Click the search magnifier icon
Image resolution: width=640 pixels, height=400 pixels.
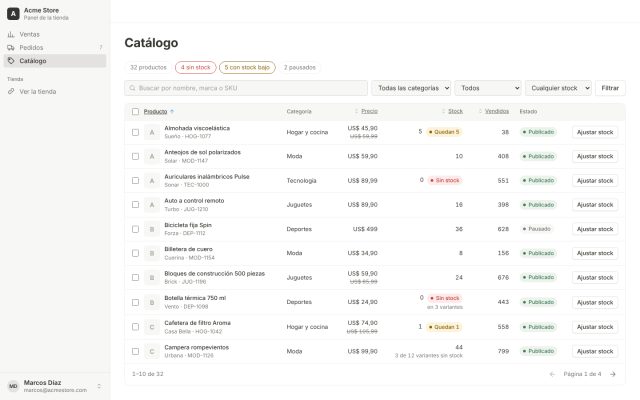[132, 88]
